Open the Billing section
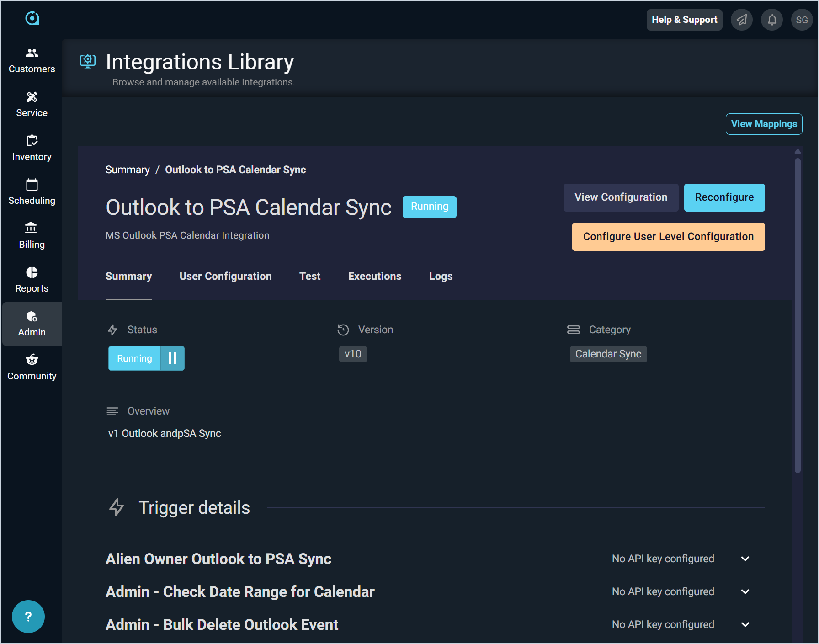 [32, 236]
